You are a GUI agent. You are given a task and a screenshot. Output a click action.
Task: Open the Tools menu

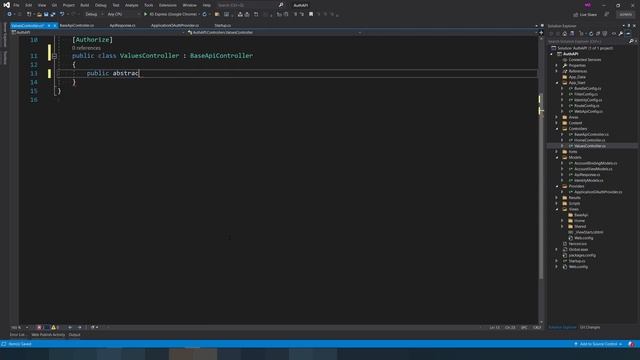tap(149, 5)
